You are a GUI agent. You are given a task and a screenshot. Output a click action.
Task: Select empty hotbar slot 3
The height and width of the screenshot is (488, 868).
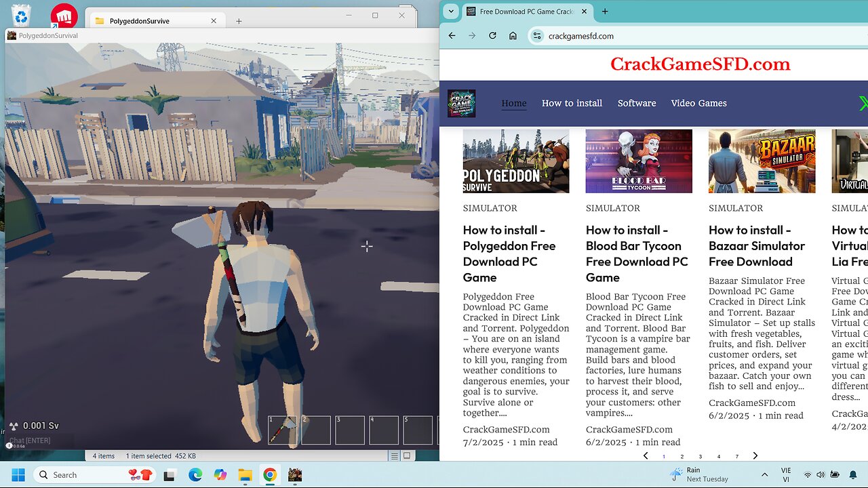(350, 430)
